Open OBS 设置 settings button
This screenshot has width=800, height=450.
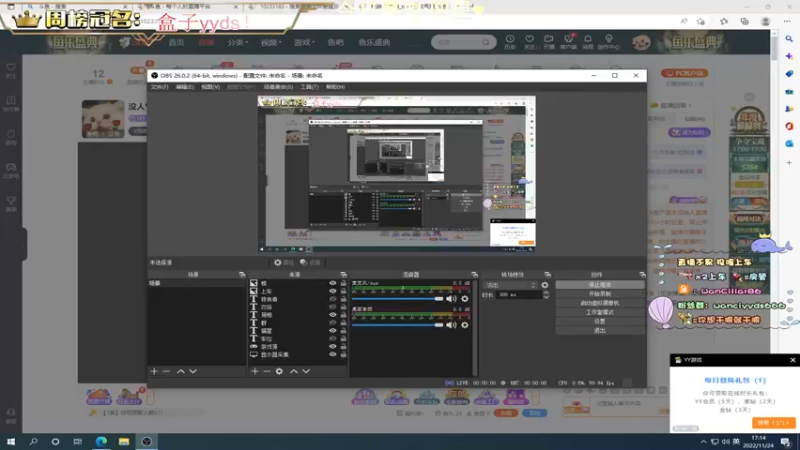pos(599,321)
